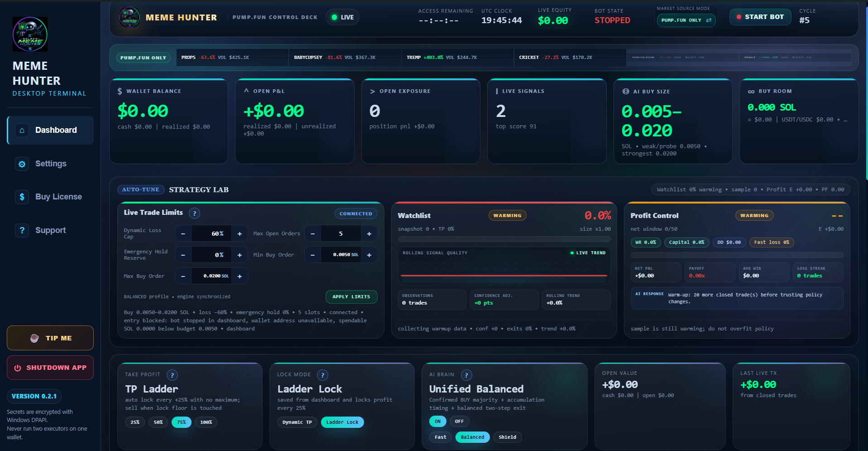Select Dynamic TP lock mode

297,422
